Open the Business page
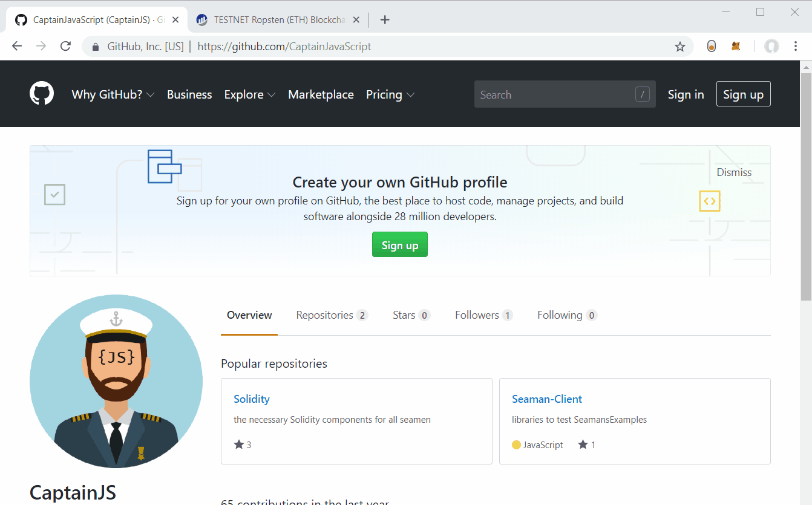Image resolution: width=812 pixels, height=505 pixels. point(189,94)
